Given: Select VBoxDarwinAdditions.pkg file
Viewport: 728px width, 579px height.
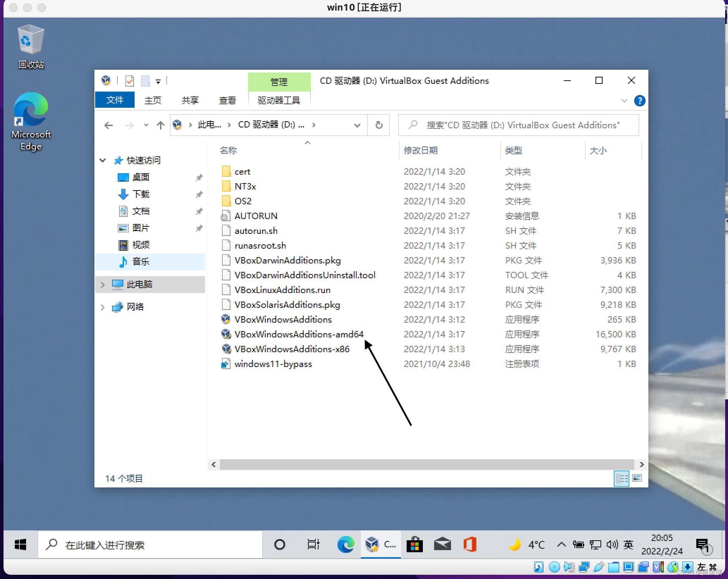Looking at the screenshot, I should tap(288, 261).
